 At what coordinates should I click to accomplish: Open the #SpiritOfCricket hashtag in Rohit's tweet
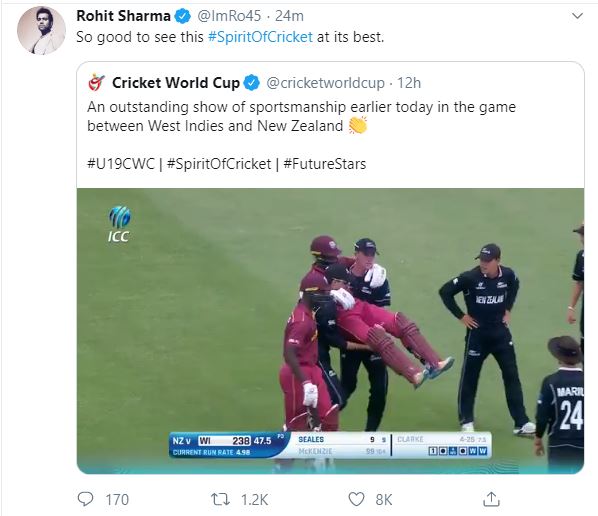coord(260,37)
